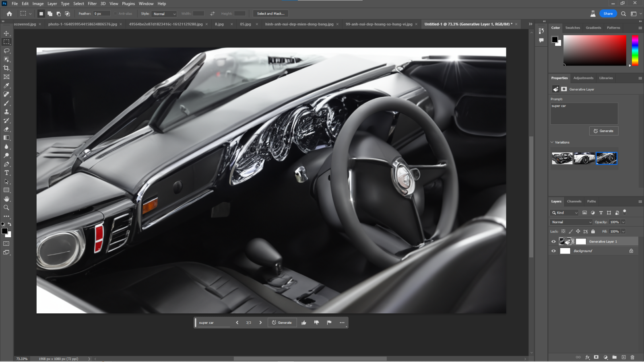The height and width of the screenshot is (362, 644).
Task: Flag the generated result for reporting
Action: (329, 323)
